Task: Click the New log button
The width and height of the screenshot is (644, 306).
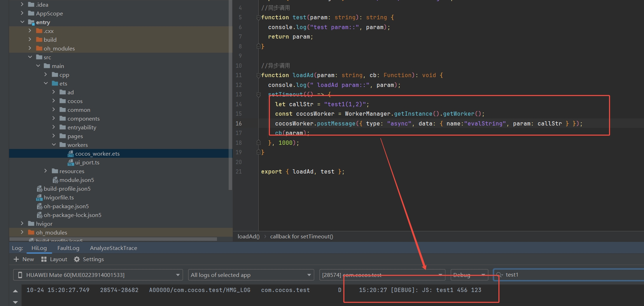Action: point(24,259)
